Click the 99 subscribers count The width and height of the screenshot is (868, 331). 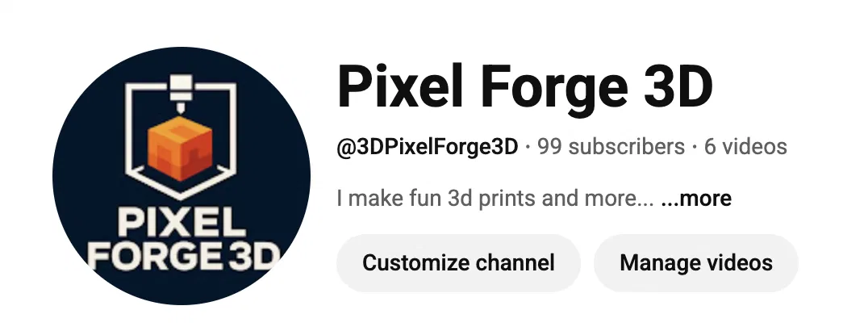tap(611, 147)
